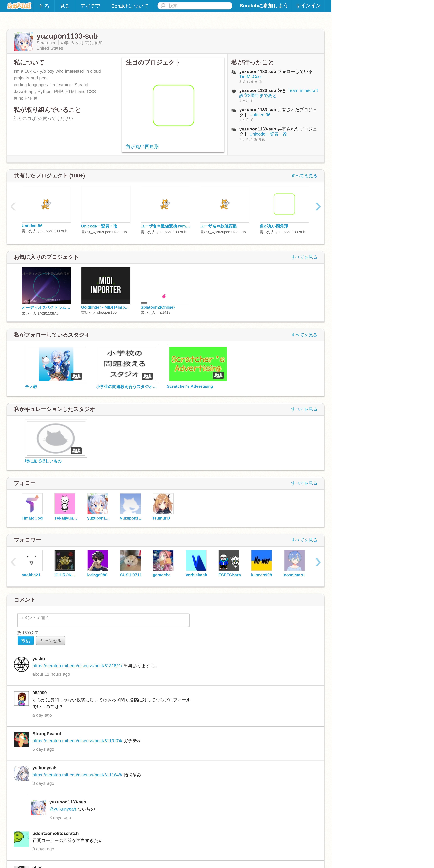Show next followers with right chevron

pyautogui.click(x=318, y=562)
